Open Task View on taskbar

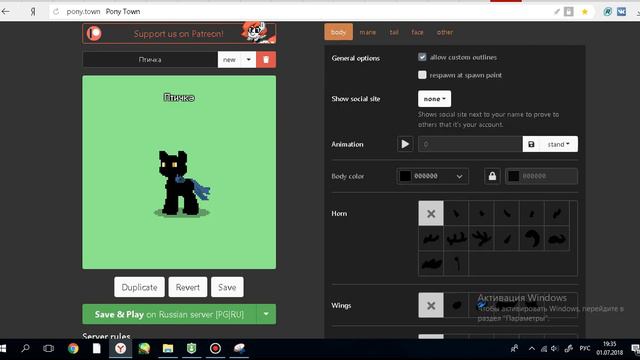coord(49,349)
